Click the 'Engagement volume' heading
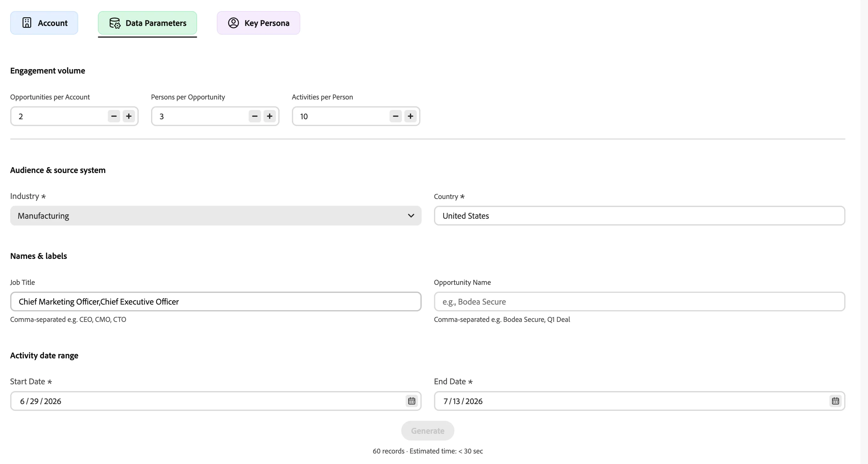Screen dimensions: 868x464 click(48, 71)
